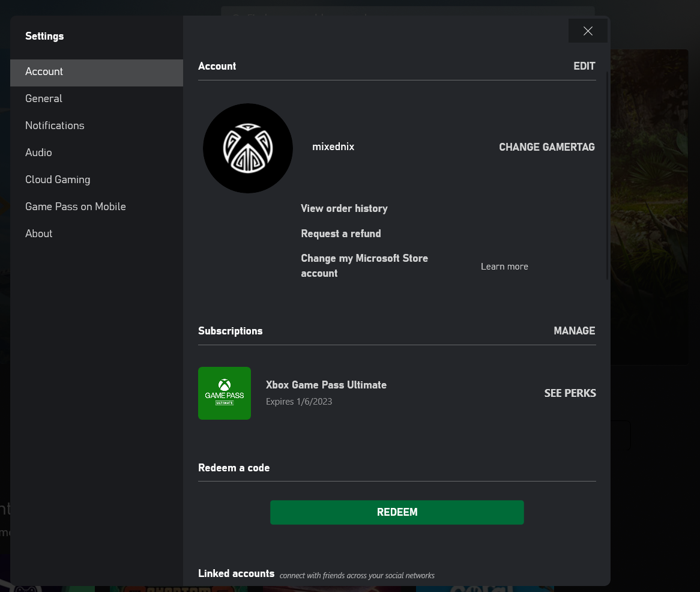Click Expires 1/6/2023 text
700x592 pixels.
[298, 402]
